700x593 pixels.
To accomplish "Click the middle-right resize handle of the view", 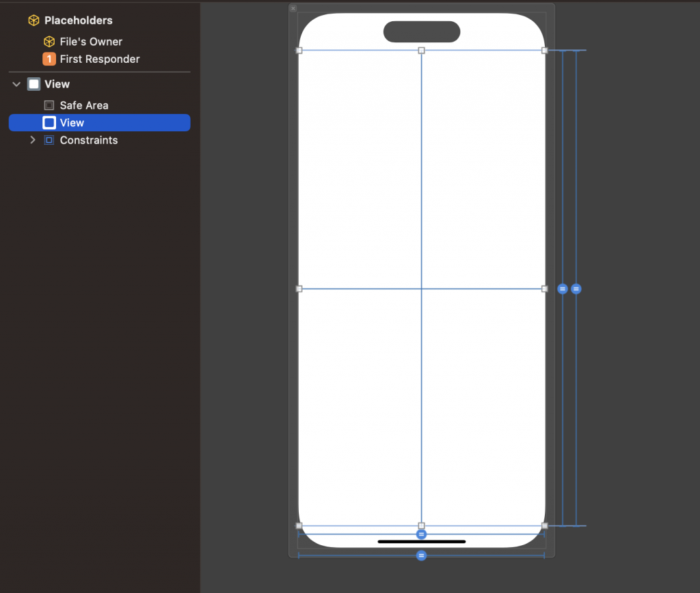I will (545, 289).
